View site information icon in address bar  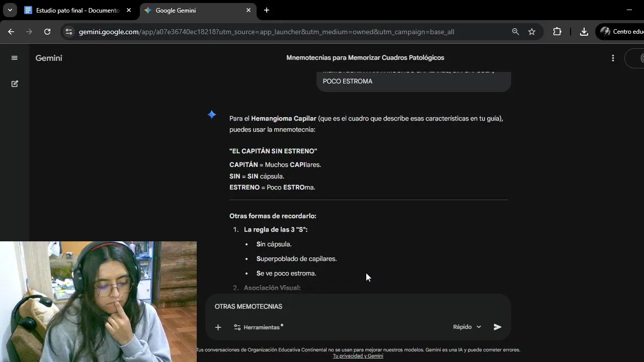coord(69,32)
